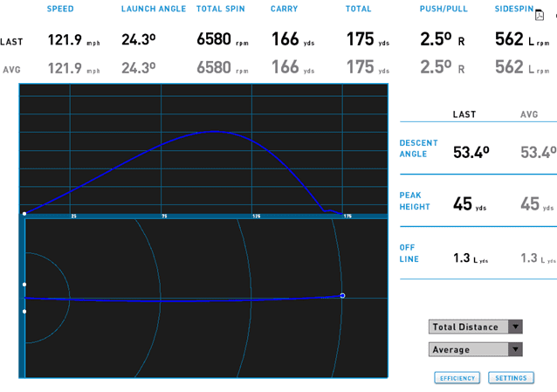Click the PUSH/PULL column header

point(445,9)
